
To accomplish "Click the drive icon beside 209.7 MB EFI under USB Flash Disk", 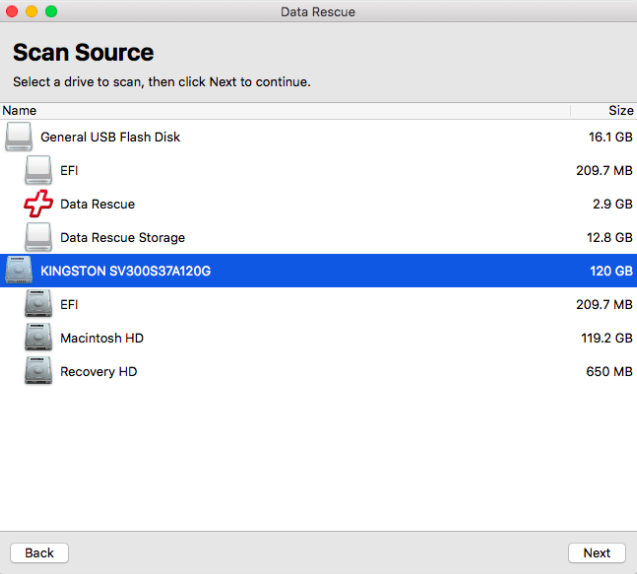I will (38, 170).
